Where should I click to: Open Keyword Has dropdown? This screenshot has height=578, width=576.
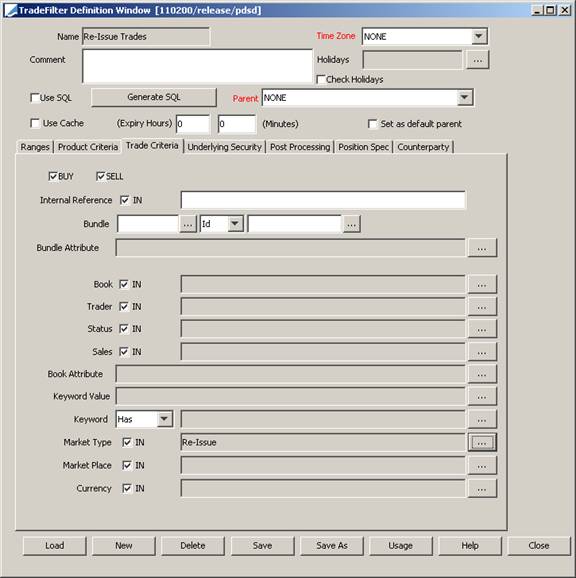pos(164,419)
